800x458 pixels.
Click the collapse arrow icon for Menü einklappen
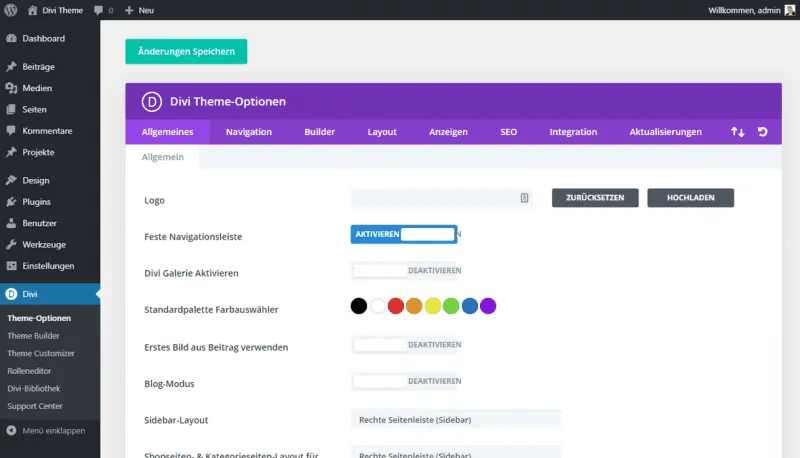tap(11, 431)
